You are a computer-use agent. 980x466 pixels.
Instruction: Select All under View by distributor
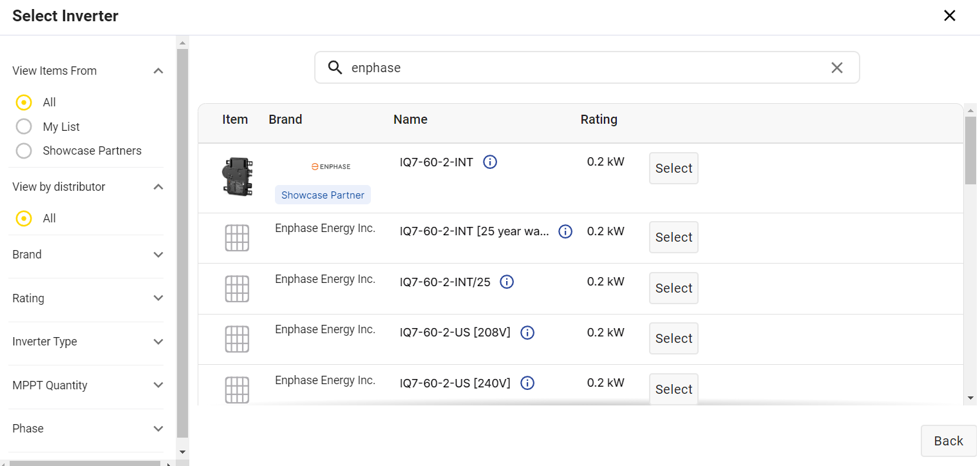coord(24,218)
